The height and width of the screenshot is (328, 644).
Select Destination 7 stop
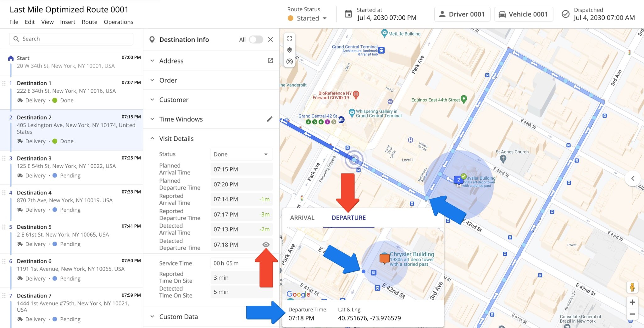point(72,308)
